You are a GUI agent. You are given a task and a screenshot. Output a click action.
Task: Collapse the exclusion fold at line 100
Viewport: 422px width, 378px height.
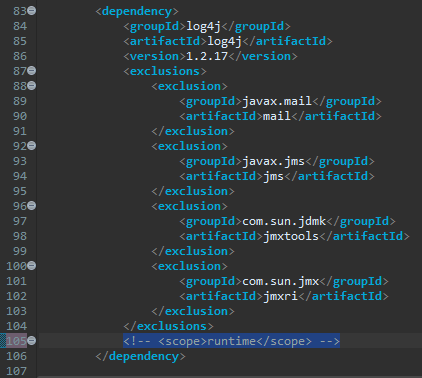(x=32, y=266)
